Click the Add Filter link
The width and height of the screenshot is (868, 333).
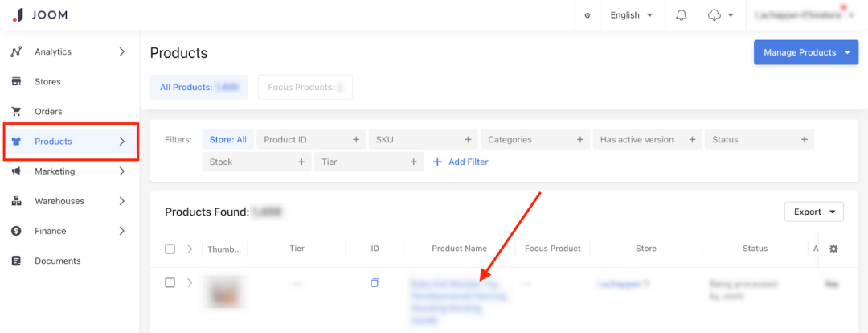pos(461,162)
